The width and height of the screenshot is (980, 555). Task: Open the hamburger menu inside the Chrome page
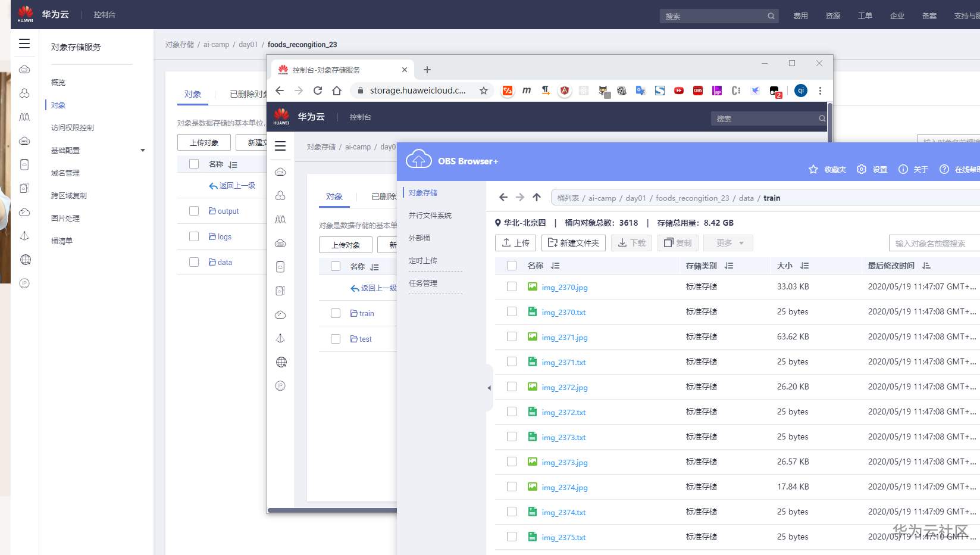click(280, 146)
